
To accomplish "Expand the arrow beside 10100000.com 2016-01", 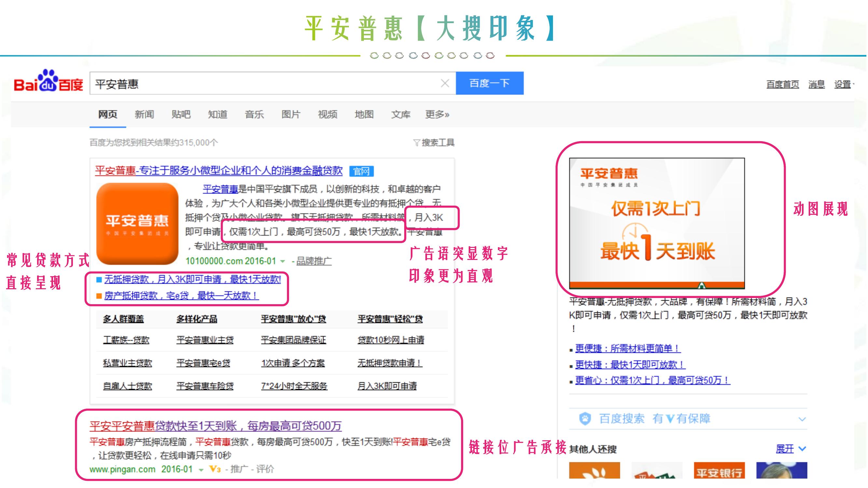I will pyautogui.click(x=283, y=261).
